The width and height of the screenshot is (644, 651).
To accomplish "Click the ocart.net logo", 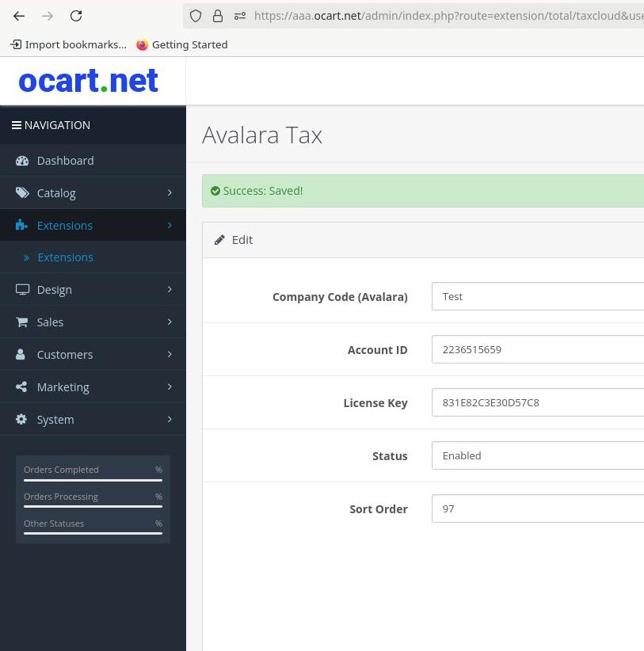I will pyautogui.click(x=88, y=81).
